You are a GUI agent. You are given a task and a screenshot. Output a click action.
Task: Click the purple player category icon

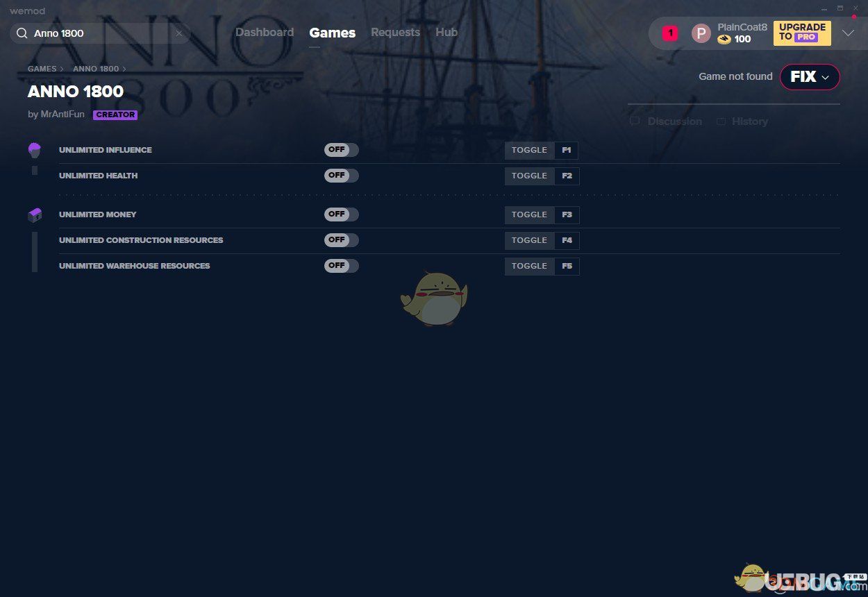(34, 150)
